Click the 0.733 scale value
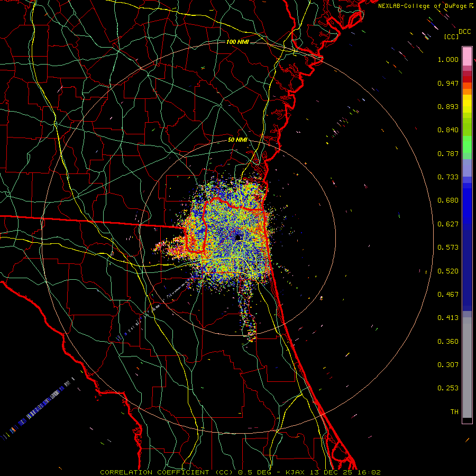Image resolution: width=476 pixels, height=476 pixels. pos(448,177)
